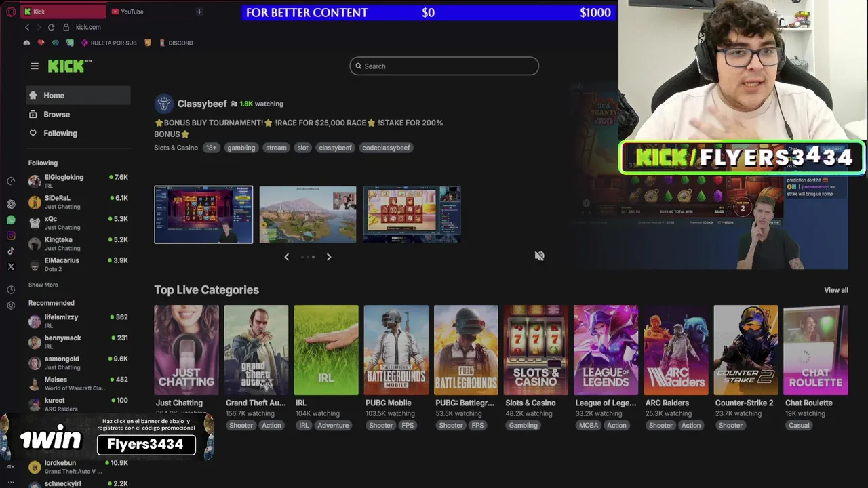The image size is (868, 488).
Task: Open WhatsApp in the Opera sidebar
Action: [x=11, y=220]
